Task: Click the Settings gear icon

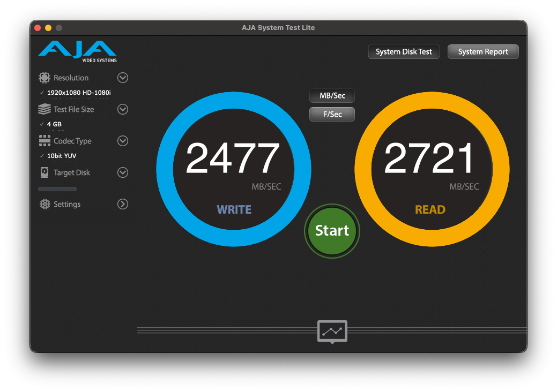Action: (x=44, y=204)
